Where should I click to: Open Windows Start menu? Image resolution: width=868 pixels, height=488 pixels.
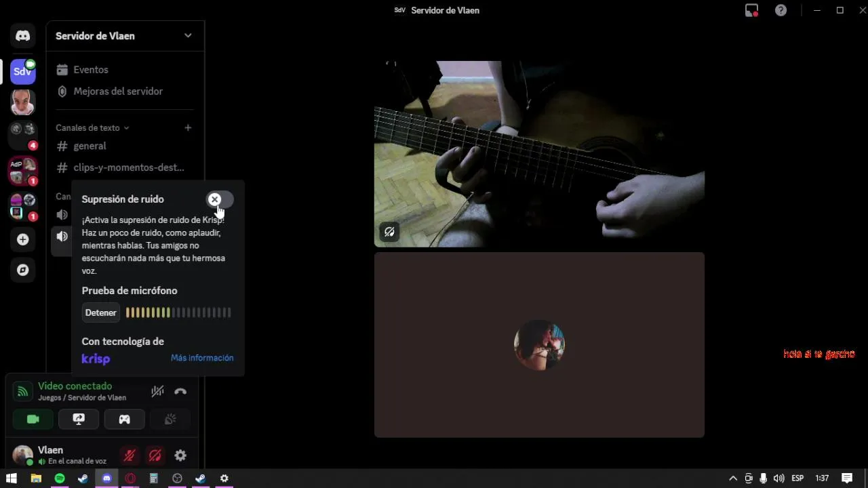click(12, 479)
